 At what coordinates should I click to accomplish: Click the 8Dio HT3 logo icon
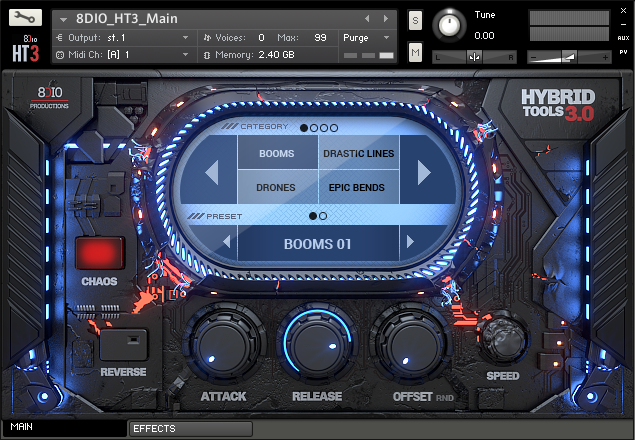(25, 49)
